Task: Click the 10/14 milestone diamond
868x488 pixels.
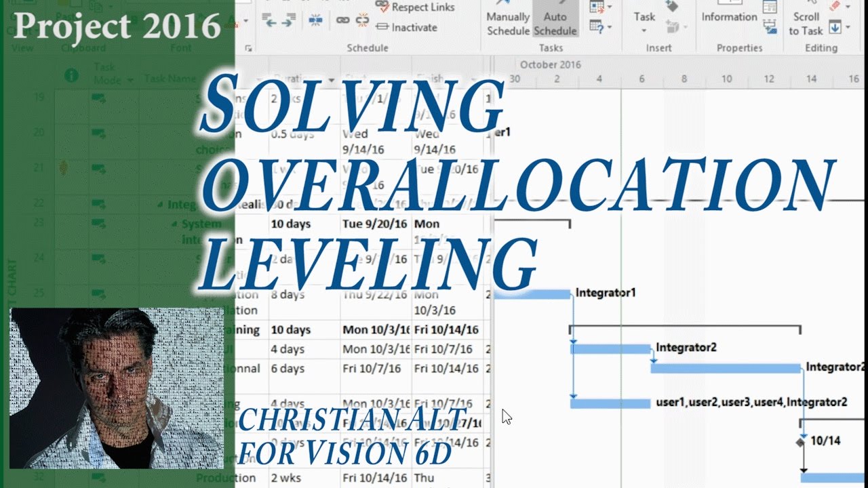Action: (x=801, y=442)
